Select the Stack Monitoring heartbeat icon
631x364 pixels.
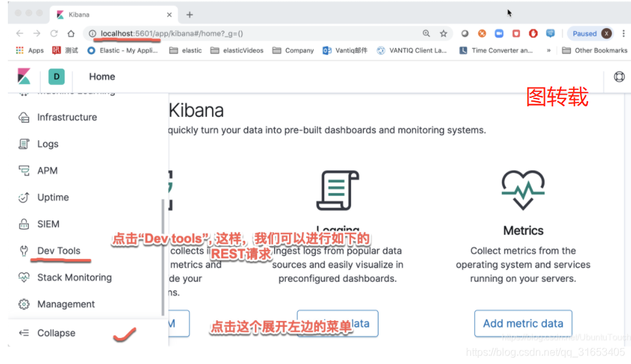click(x=23, y=277)
